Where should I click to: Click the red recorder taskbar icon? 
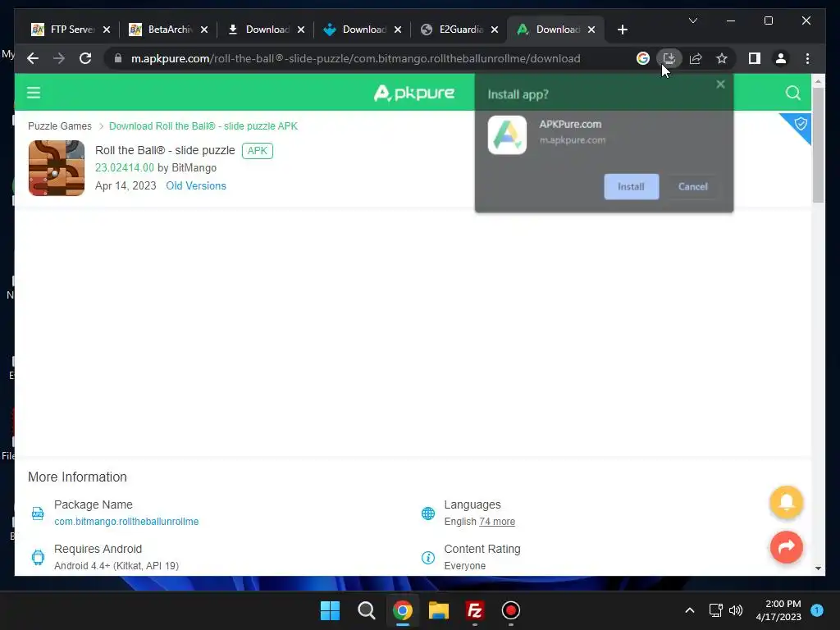(510, 610)
